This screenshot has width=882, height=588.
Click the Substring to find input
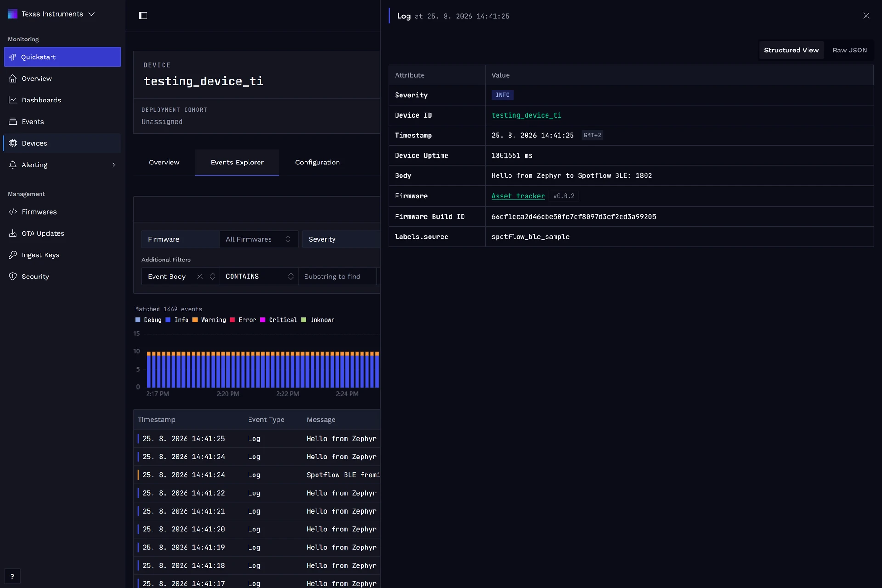coord(337,277)
